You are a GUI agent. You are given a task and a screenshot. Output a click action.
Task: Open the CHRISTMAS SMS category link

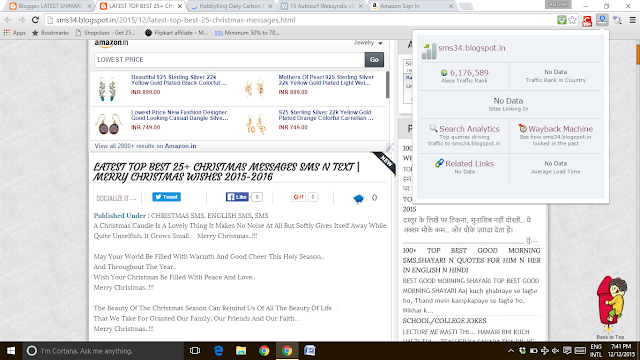tap(177, 216)
